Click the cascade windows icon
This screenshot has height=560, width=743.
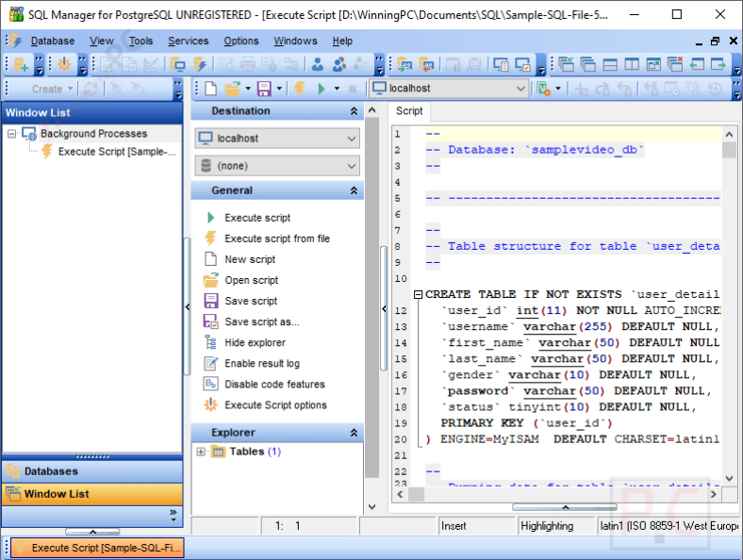pos(588,64)
